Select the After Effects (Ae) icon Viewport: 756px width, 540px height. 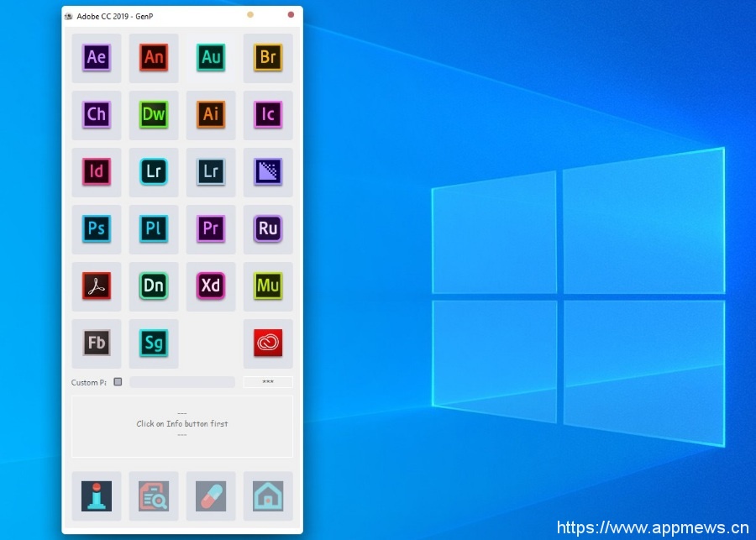coord(97,58)
